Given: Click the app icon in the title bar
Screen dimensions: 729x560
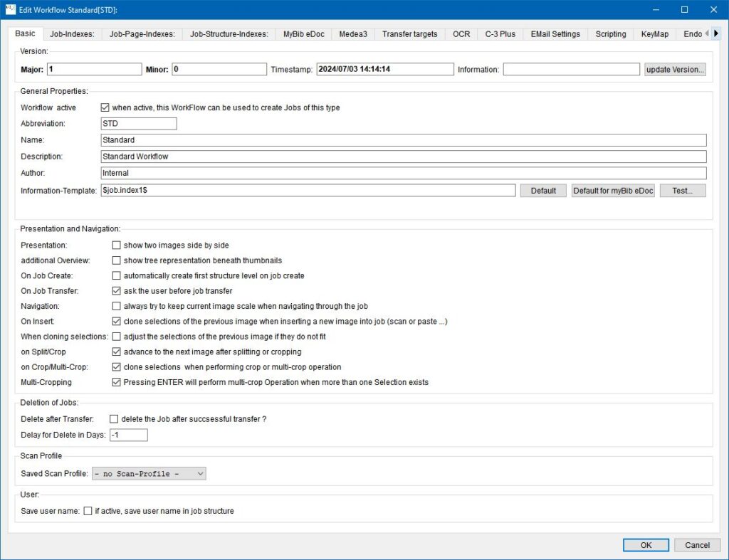Looking at the screenshot, I should coord(10,9).
